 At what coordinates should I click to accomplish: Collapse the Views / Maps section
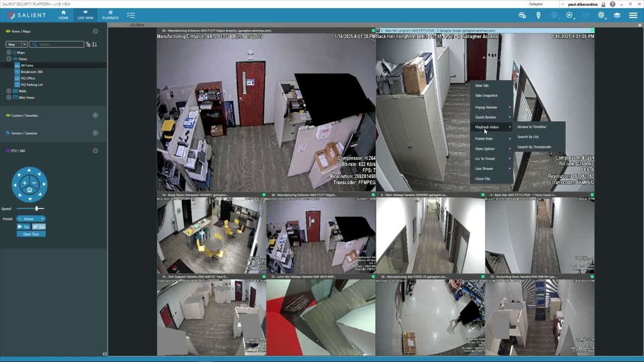(95, 31)
